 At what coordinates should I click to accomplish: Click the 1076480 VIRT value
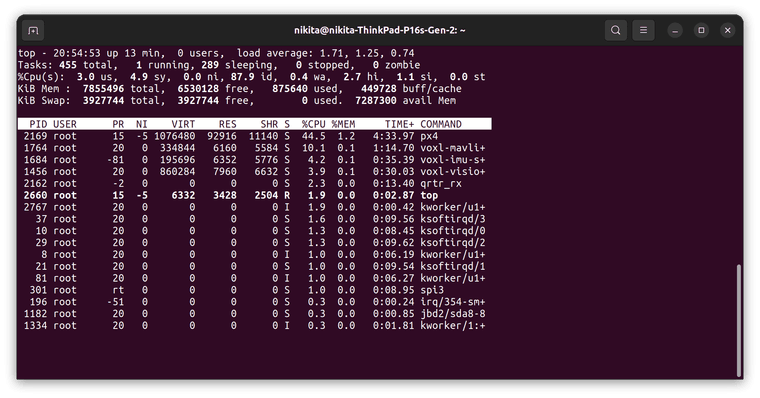pos(174,136)
